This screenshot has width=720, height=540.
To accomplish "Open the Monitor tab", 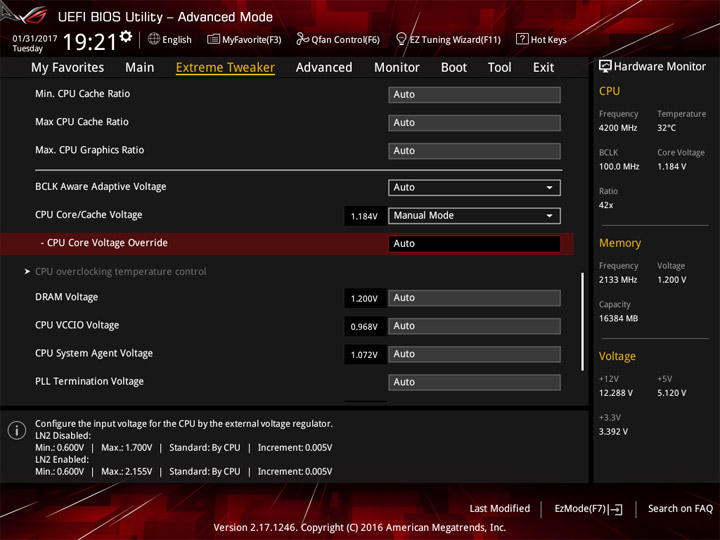I will tap(397, 68).
